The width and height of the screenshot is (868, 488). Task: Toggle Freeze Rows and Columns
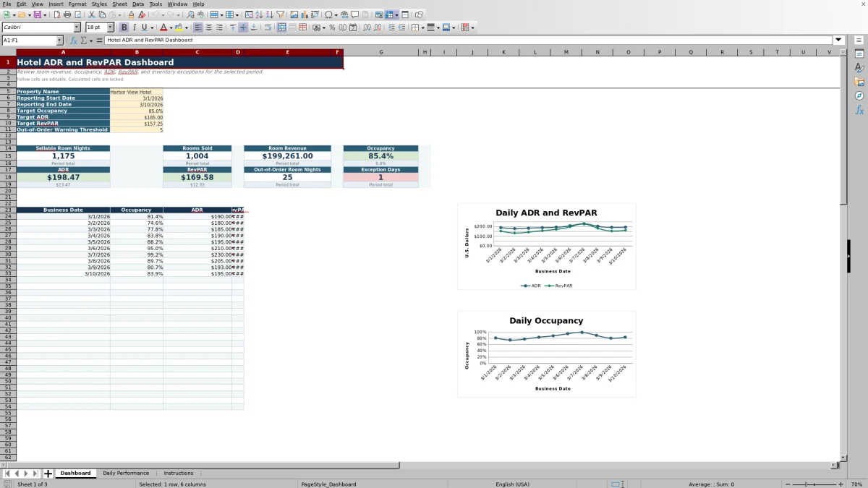click(388, 14)
